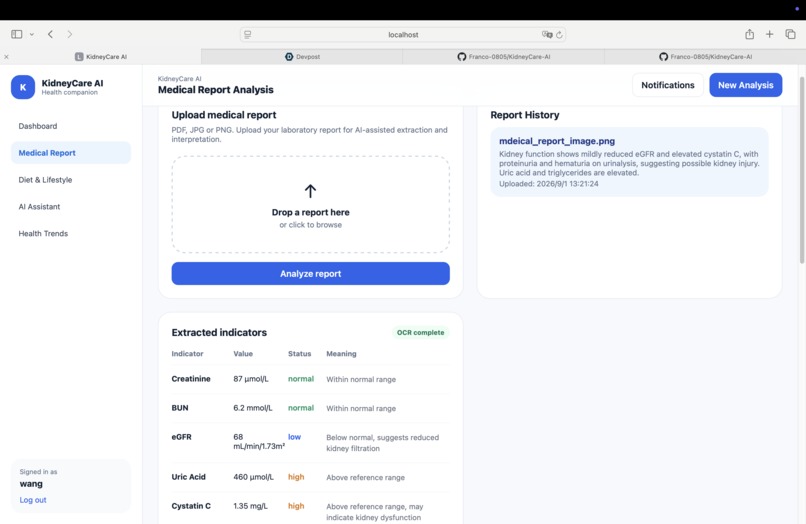
Task: Click the '1.35 mg/L' Cystatin C value
Action: (x=250, y=505)
